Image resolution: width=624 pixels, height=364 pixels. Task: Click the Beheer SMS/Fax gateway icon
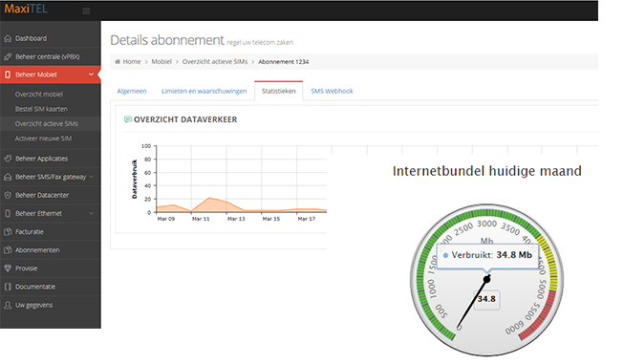(x=8, y=177)
